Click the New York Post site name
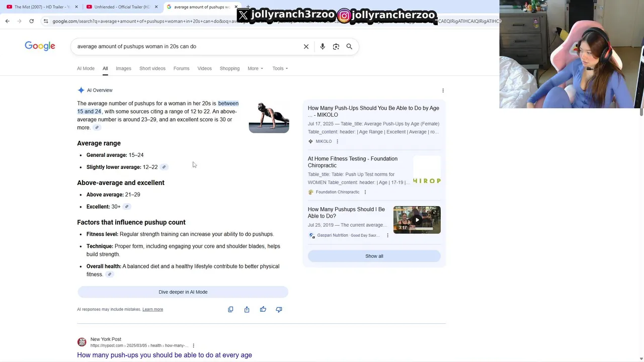This screenshot has width=644, height=362. [x=106, y=339]
